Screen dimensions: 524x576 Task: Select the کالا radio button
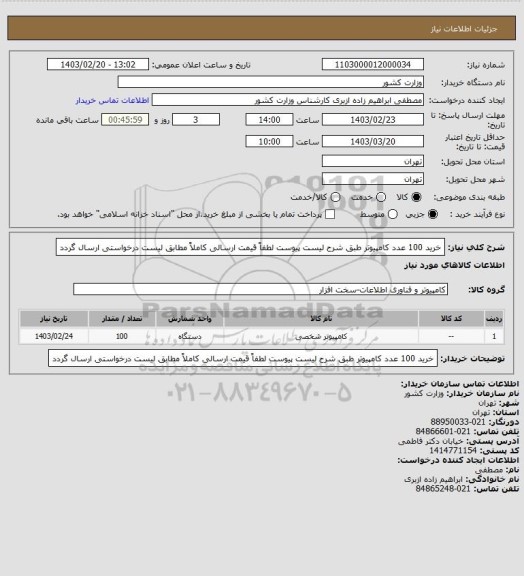click(416, 197)
